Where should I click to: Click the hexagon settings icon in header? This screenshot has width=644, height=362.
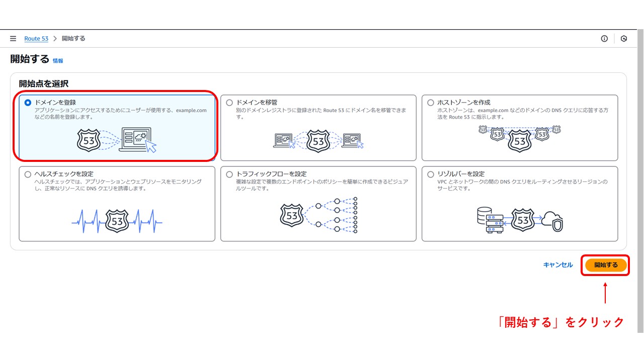tap(624, 39)
